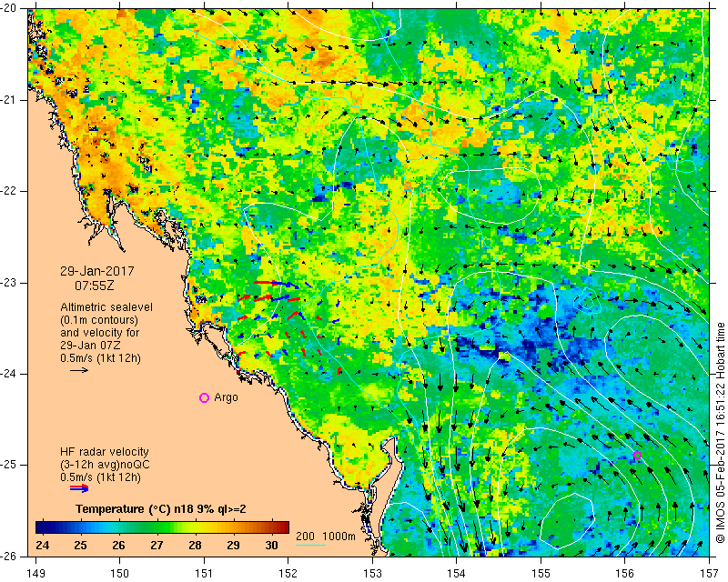The image size is (728, 582).
Task: Click the '(3-12h avg)noQC' caption line
Action: [x=105, y=465]
